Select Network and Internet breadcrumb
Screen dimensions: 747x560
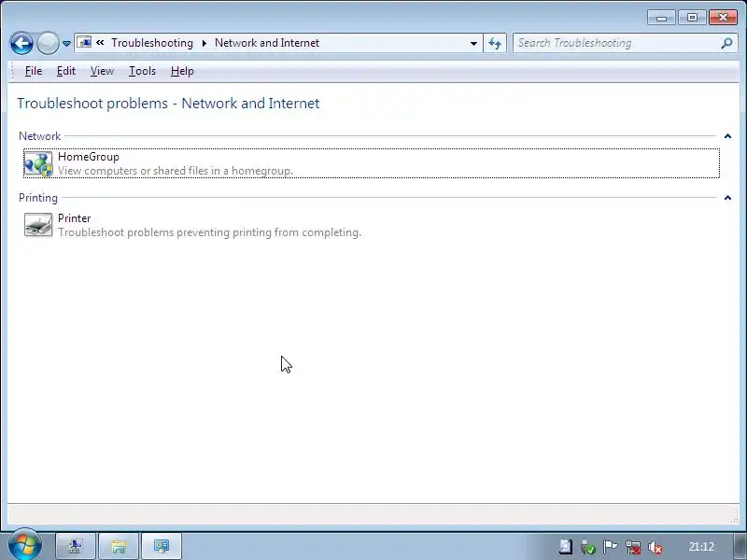(267, 43)
